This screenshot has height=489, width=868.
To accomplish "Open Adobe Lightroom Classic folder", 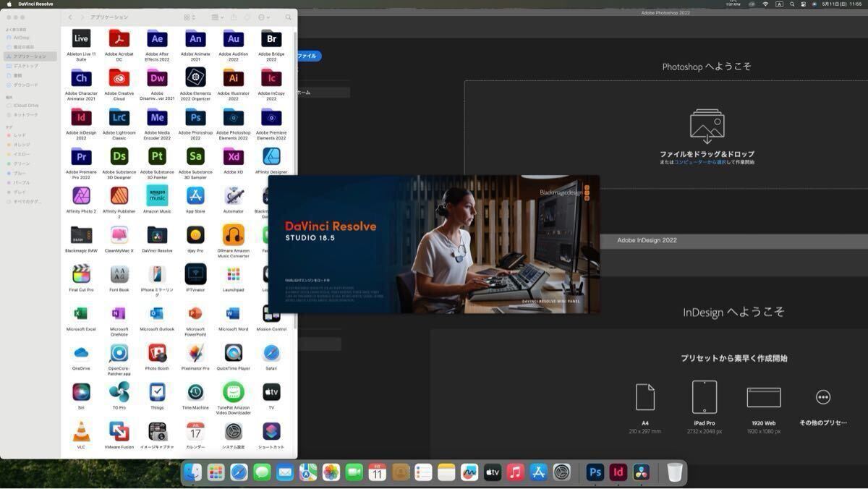I will click(119, 117).
